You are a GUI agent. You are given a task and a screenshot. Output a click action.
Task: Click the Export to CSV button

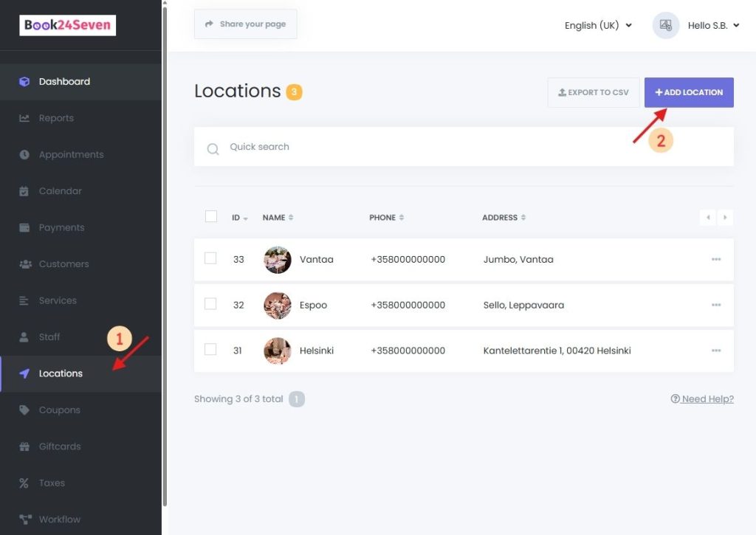(x=594, y=93)
